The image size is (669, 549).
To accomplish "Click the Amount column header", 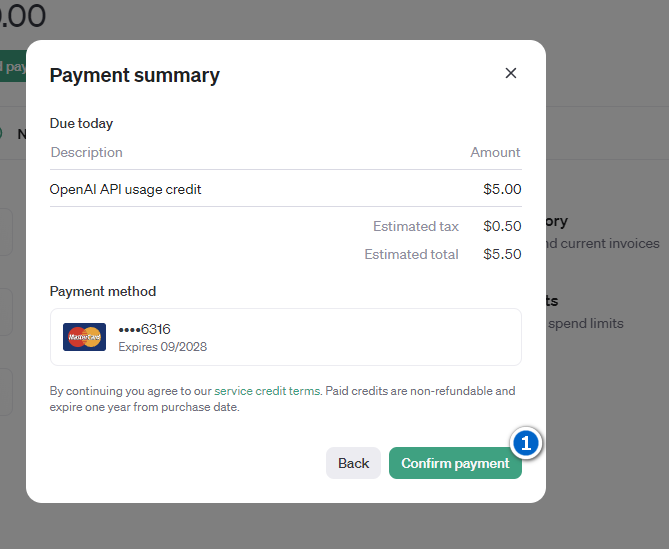I will [x=495, y=152].
